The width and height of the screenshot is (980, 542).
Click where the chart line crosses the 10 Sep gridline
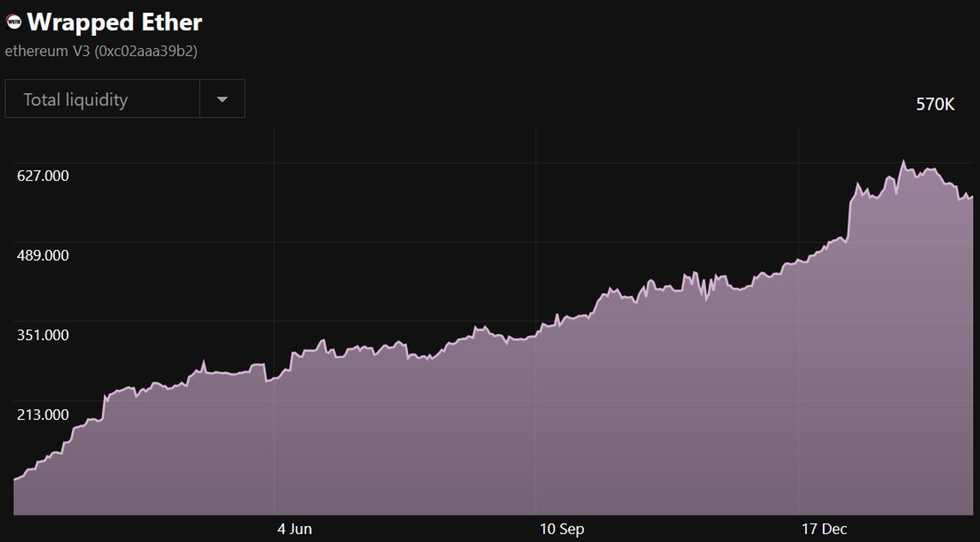coord(536,333)
